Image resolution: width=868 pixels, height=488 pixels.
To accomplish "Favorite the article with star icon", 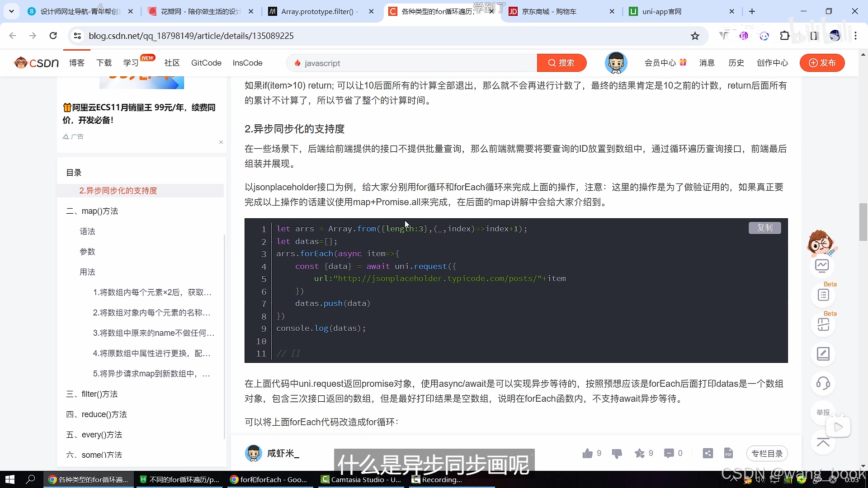I will (640, 453).
